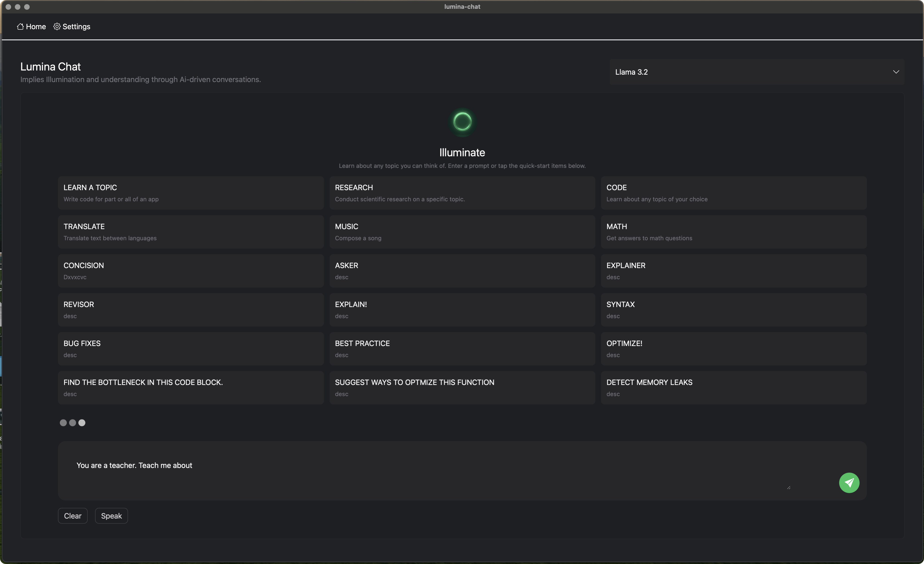This screenshot has height=564, width=924.
Task: Click the gear icon beside Settings
Action: coord(57,27)
